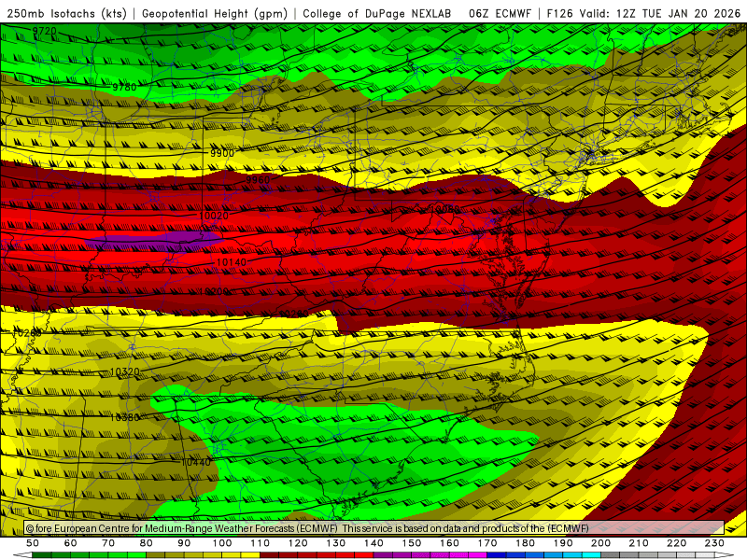Click the 90 knot colorbar label
The height and width of the screenshot is (560, 747).
(184, 543)
